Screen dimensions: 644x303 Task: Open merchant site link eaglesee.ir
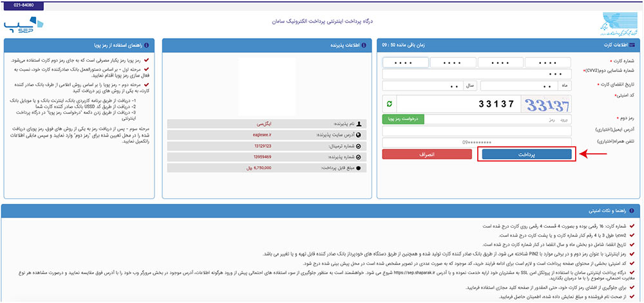click(x=261, y=134)
